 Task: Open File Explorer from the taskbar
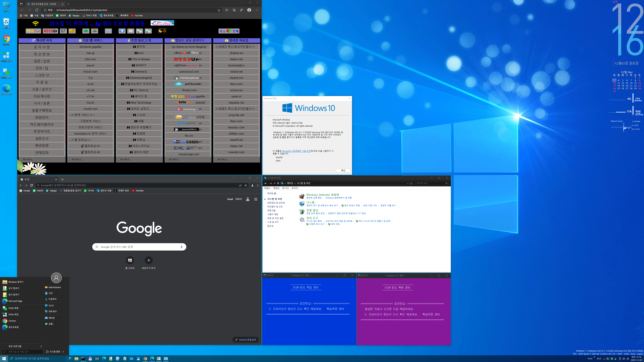(76, 358)
